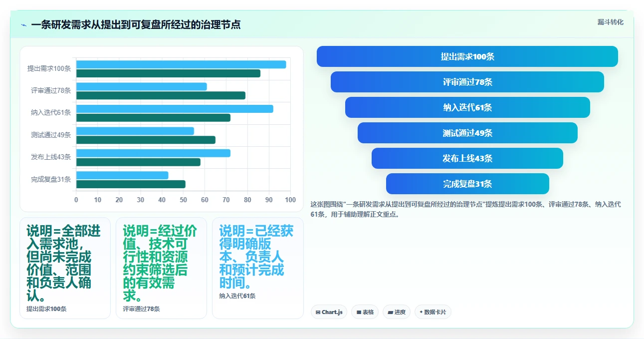644x339 pixels.
Task: Click the blue bar for 纳入迭代61条
Action: pyautogui.click(x=175, y=109)
